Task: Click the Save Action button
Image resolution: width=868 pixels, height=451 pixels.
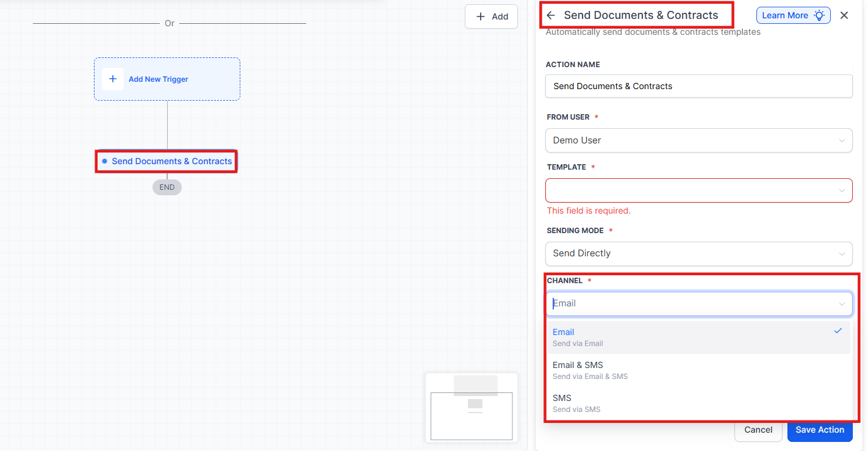Action: pyautogui.click(x=819, y=430)
